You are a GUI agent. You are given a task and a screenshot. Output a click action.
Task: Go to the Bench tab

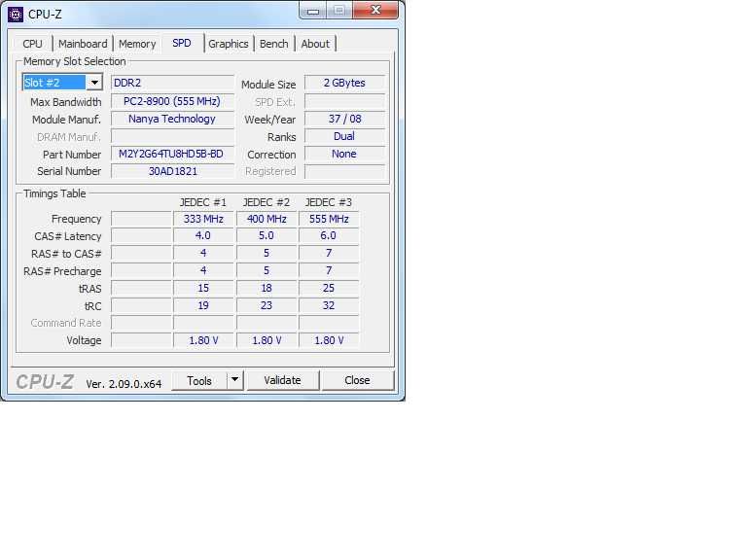coord(274,44)
